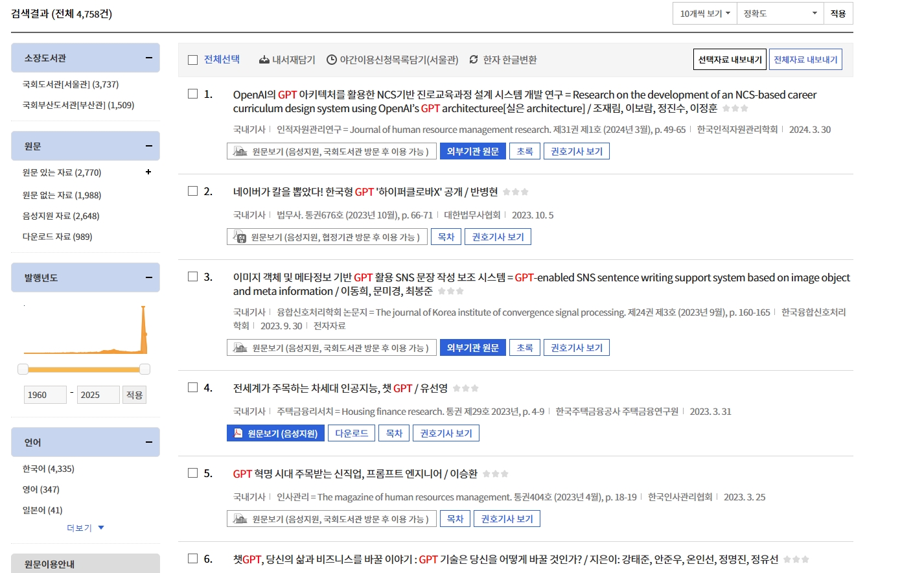Click the plus icon next to 원문 있는 자료

pos(148,172)
